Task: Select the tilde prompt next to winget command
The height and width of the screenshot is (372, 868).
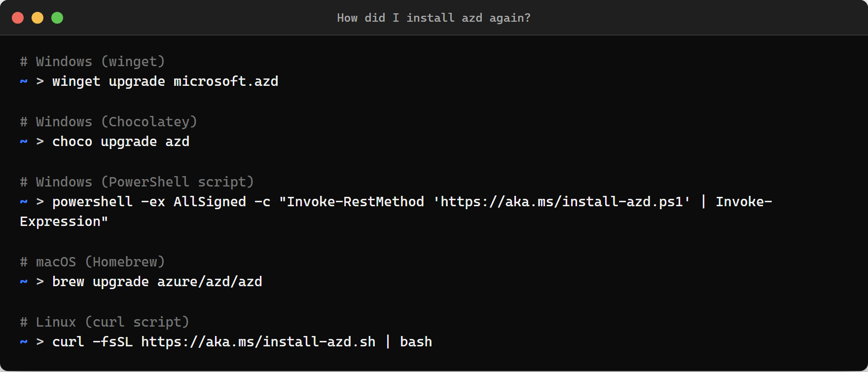Action: click(x=23, y=81)
